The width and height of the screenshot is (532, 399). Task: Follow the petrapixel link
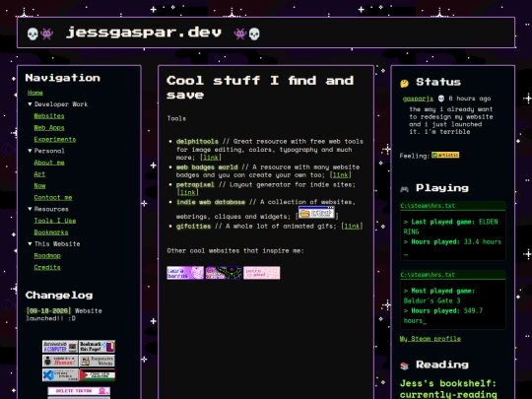[187, 192]
